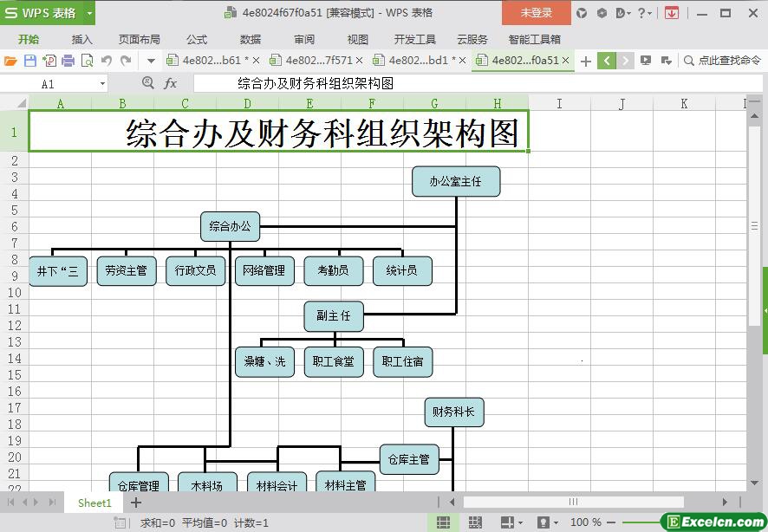Click the Undo arrow

(107, 61)
